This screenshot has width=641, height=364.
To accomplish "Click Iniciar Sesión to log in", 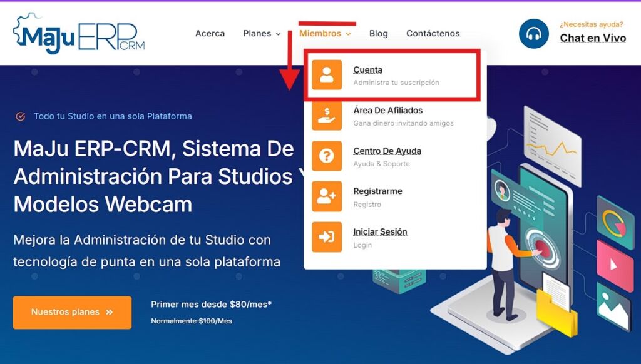I will click(x=381, y=231).
